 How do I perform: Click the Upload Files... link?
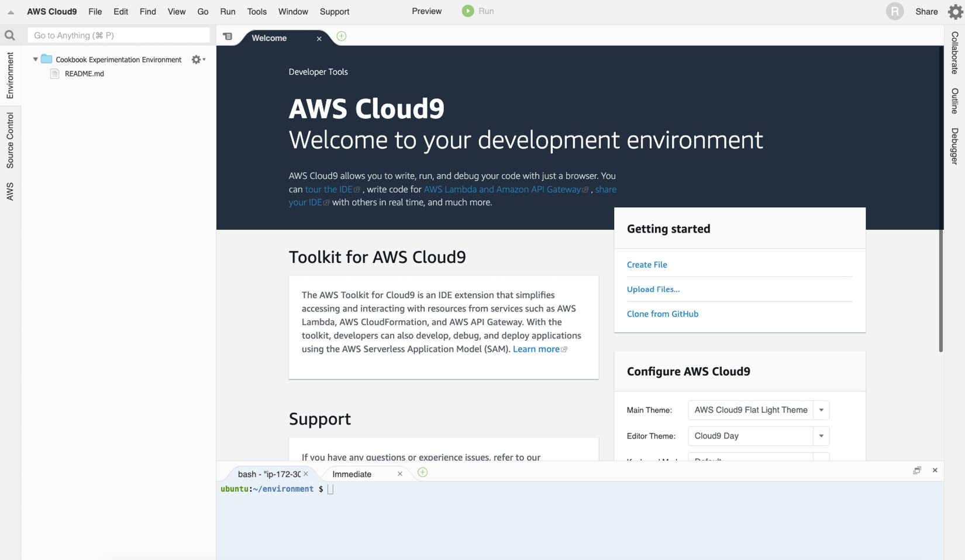[x=653, y=289]
